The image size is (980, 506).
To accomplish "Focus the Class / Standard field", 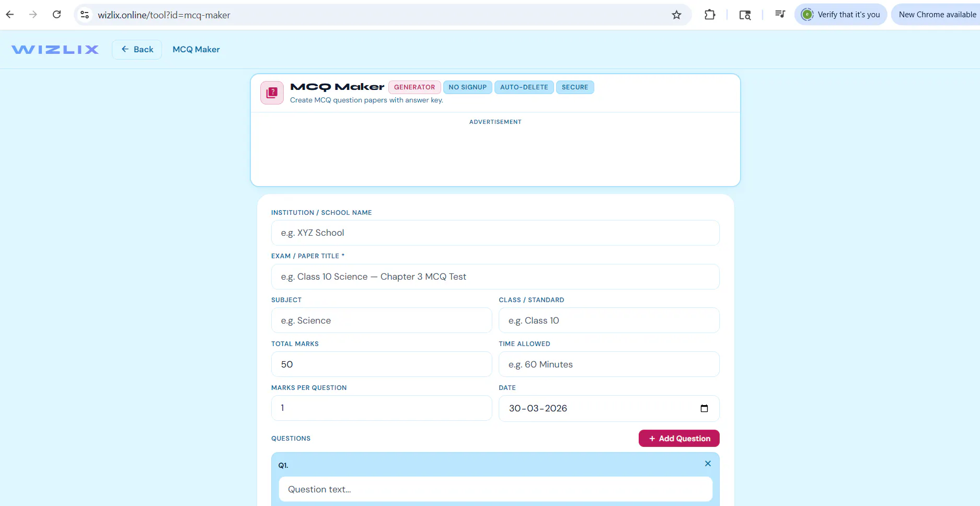I will (x=609, y=320).
